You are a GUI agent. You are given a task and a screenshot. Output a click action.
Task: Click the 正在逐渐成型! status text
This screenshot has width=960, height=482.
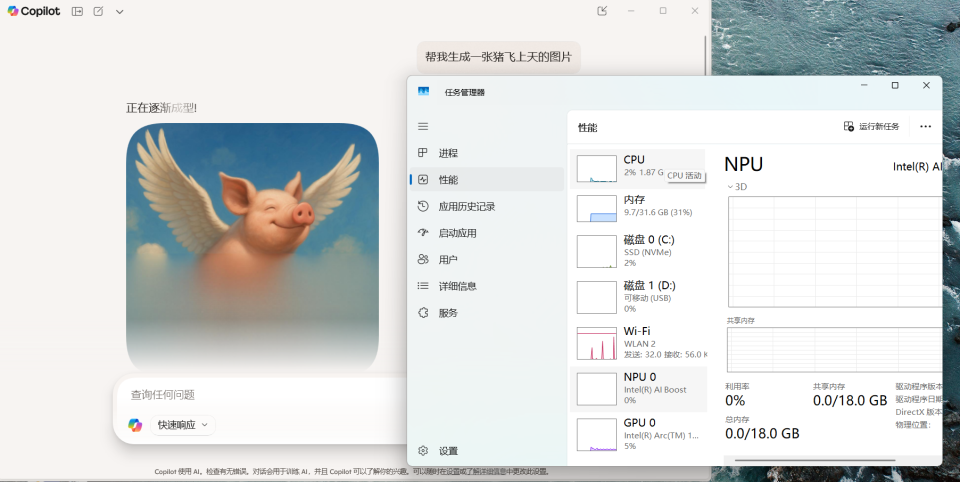(x=161, y=108)
